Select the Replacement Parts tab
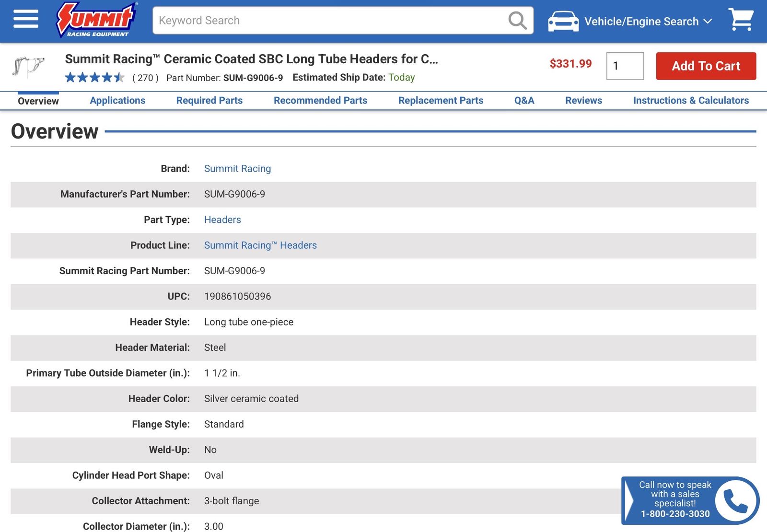 441,101
